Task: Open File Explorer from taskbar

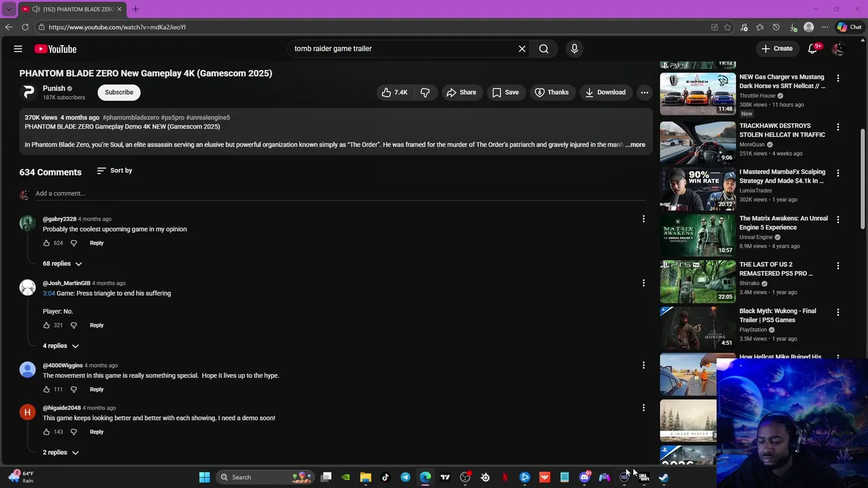Action: [x=366, y=477]
